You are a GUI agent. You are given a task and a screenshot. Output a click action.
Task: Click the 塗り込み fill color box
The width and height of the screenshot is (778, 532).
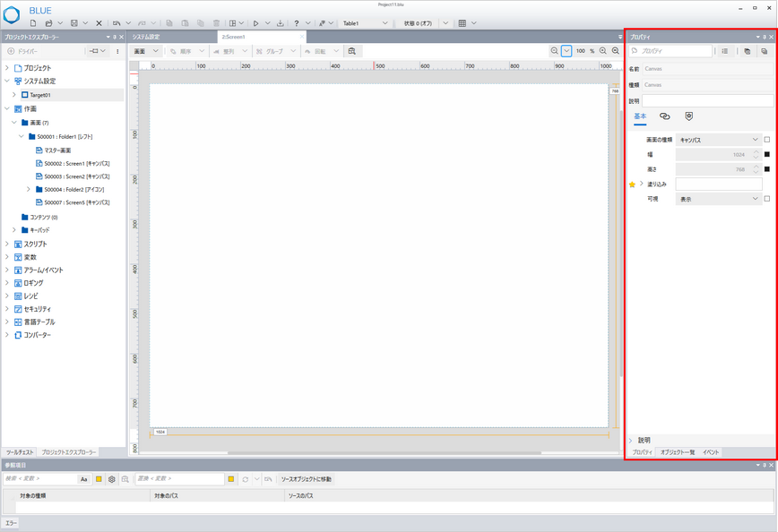click(x=719, y=184)
